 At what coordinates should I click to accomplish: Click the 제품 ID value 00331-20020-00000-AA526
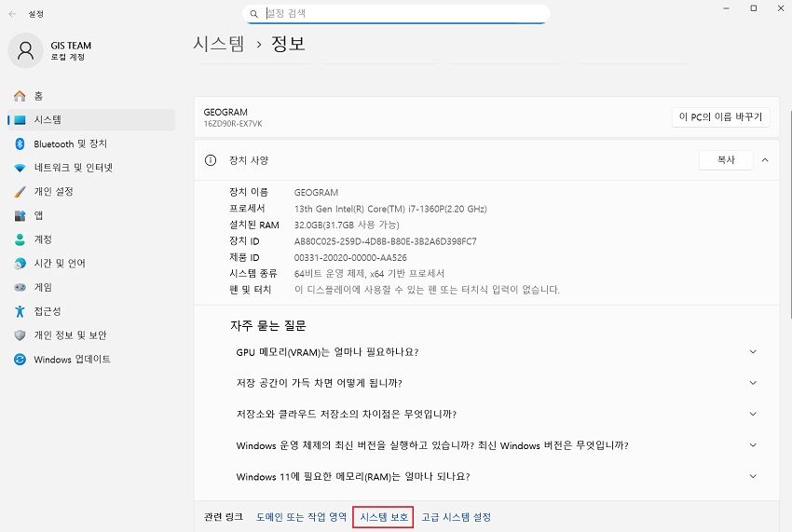click(350, 258)
